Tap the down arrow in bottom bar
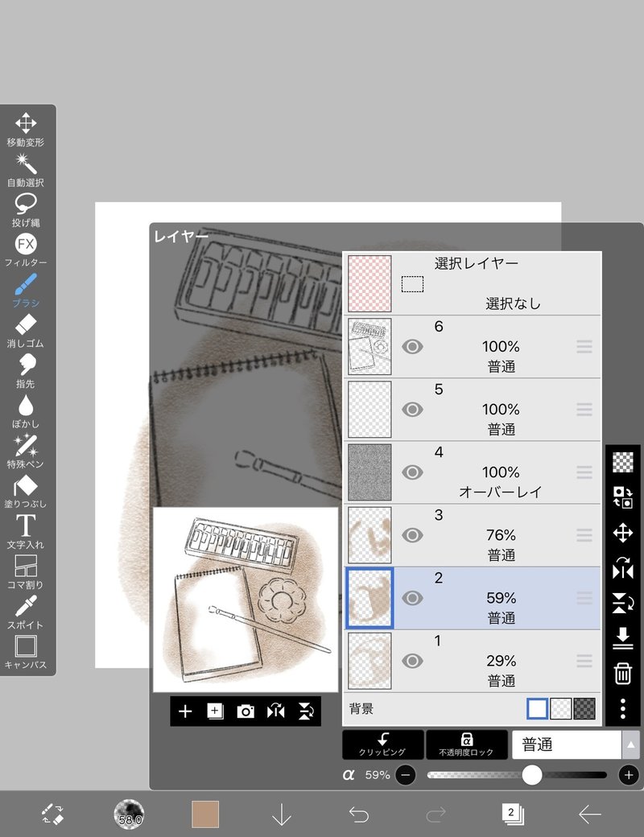The width and height of the screenshot is (644, 837). (282, 814)
